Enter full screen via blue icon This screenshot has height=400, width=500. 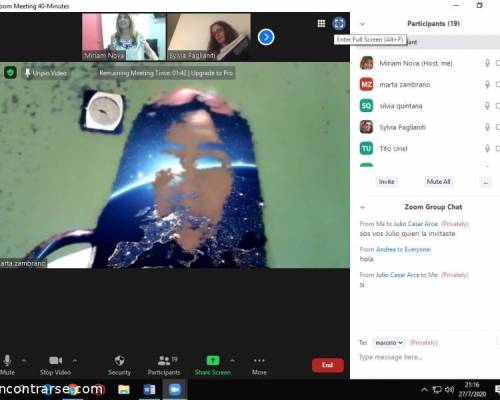click(x=339, y=24)
